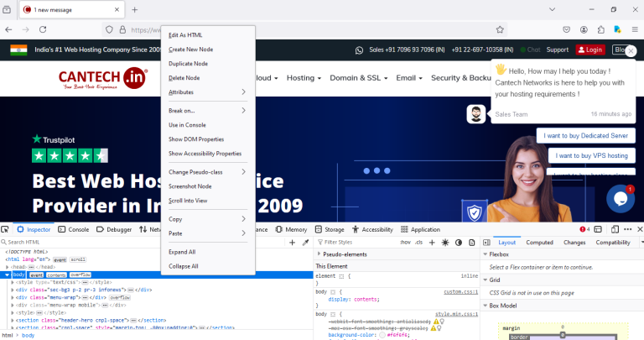The image size is (644, 340).
Task: Toggle print media simulation icon
Action: coord(471,242)
